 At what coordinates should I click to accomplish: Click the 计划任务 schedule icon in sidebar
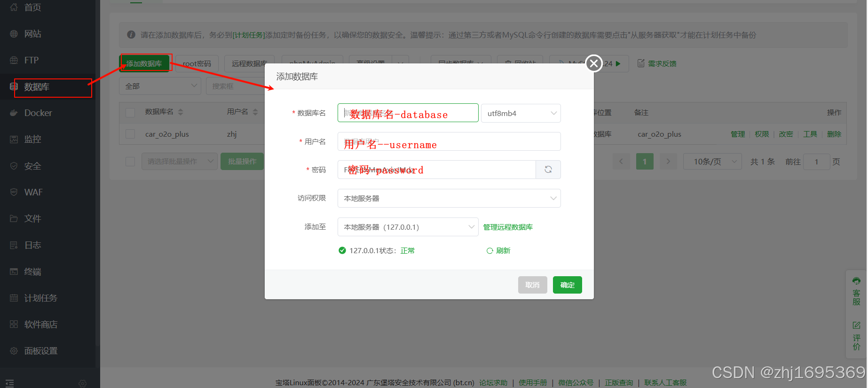14,298
